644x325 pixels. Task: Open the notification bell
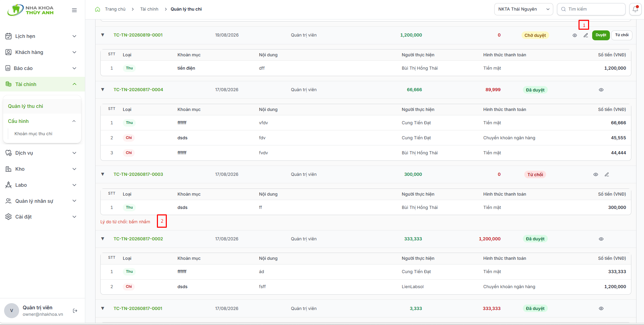635,9
